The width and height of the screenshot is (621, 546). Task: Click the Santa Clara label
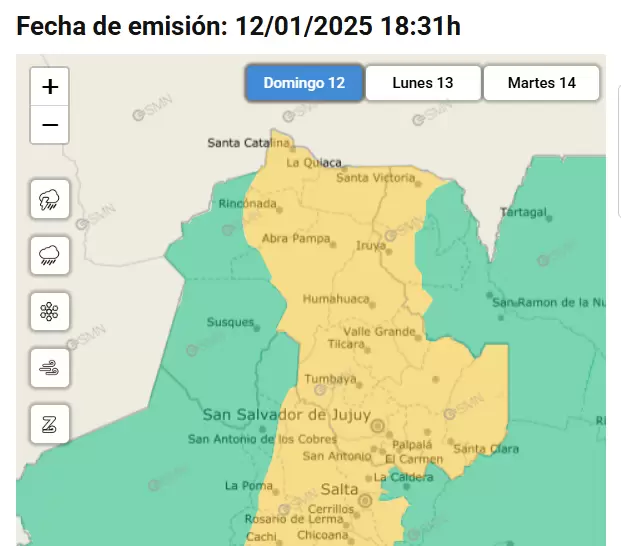tap(486, 449)
